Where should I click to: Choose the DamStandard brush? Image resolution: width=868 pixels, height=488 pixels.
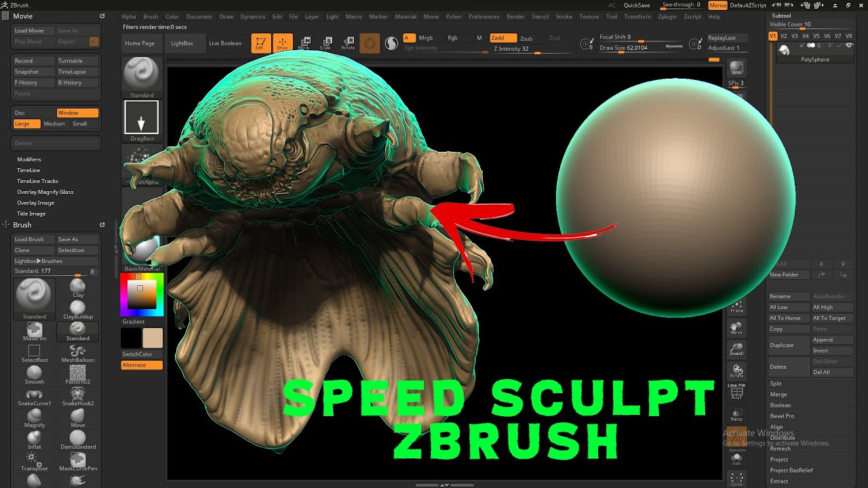[x=79, y=439]
